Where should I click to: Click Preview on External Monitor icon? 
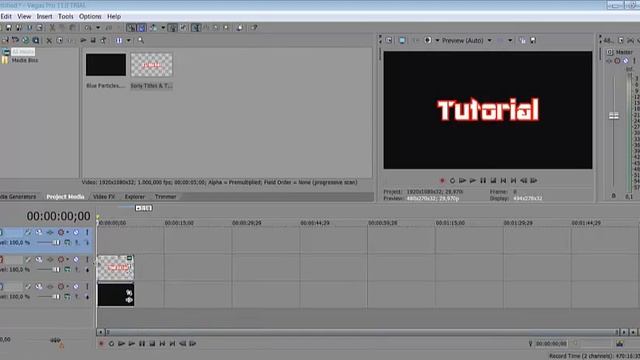pyautogui.click(x=402, y=40)
